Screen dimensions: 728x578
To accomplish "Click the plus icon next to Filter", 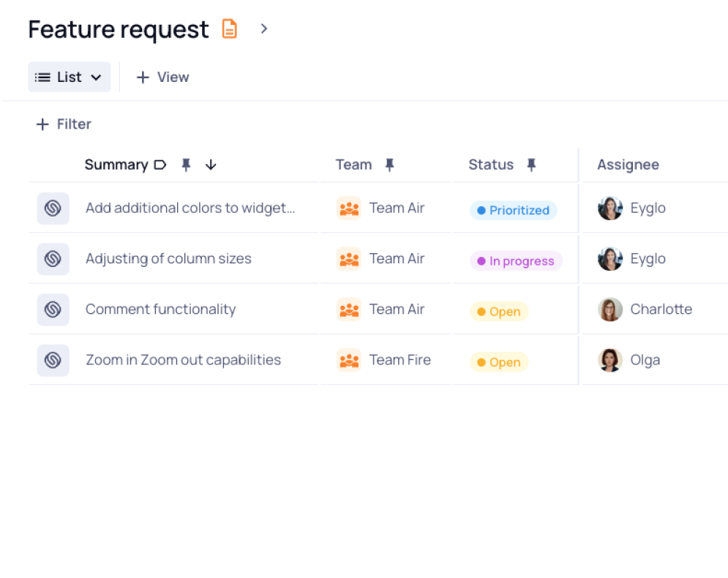I will (42, 124).
